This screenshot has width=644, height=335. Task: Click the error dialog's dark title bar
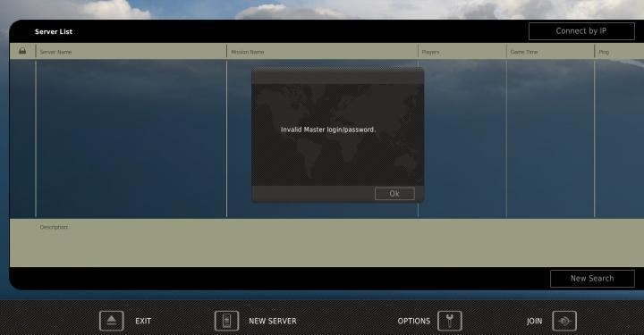click(x=337, y=76)
